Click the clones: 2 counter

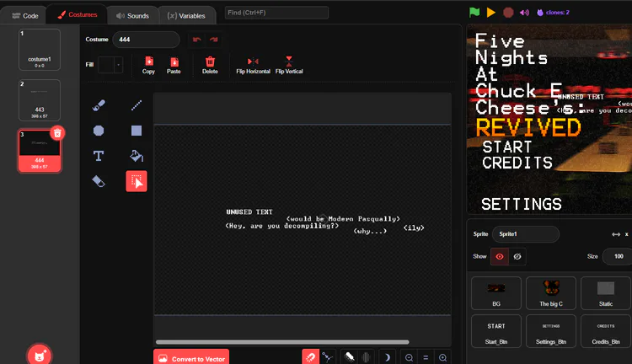coord(554,13)
